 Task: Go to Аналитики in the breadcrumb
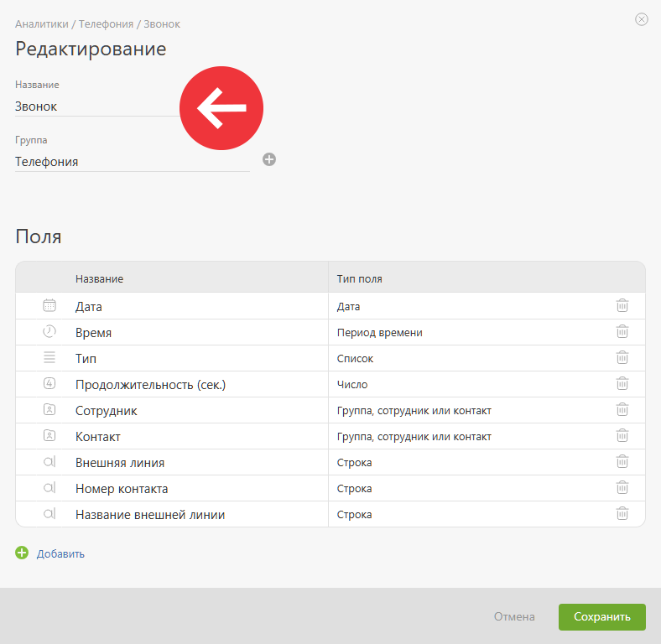tap(42, 24)
